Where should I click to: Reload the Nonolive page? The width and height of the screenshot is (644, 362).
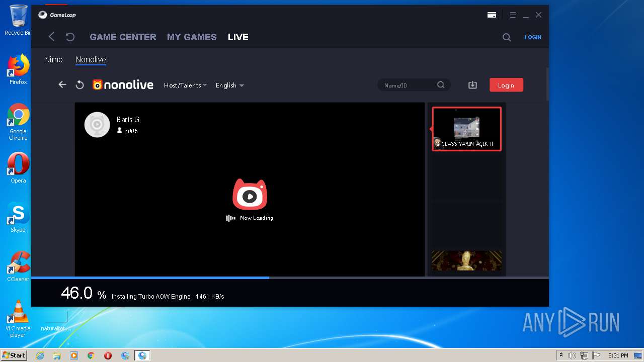pos(79,85)
